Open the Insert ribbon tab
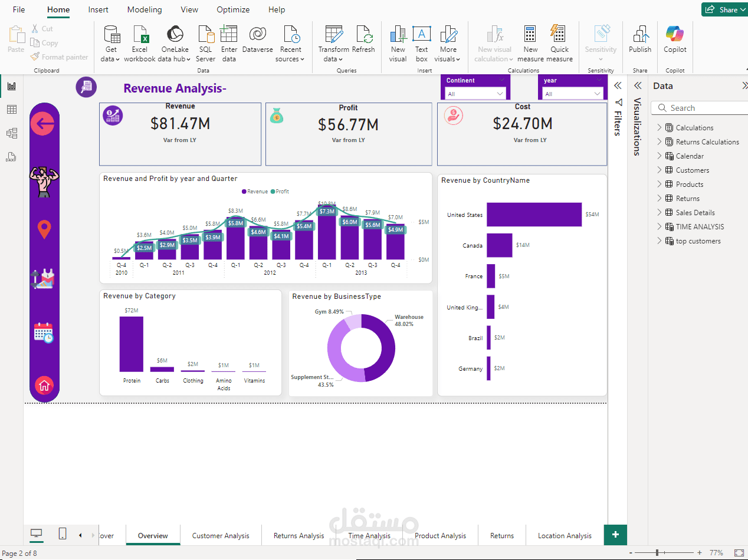The width and height of the screenshot is (748, 560). click(x=98, y=9)
